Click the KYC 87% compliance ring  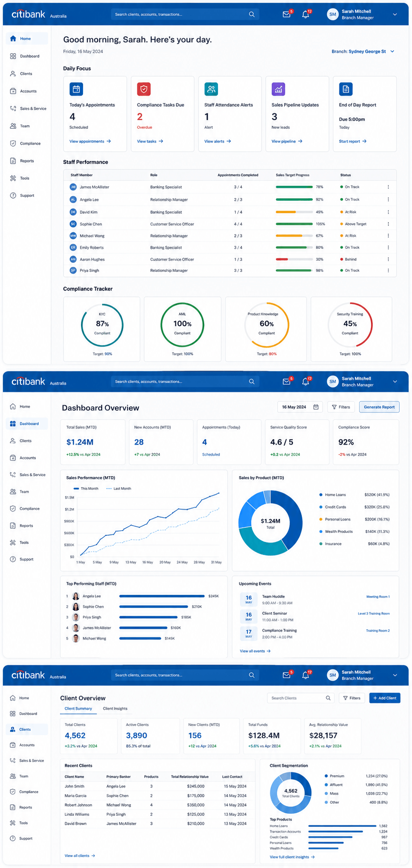[102, 325]
